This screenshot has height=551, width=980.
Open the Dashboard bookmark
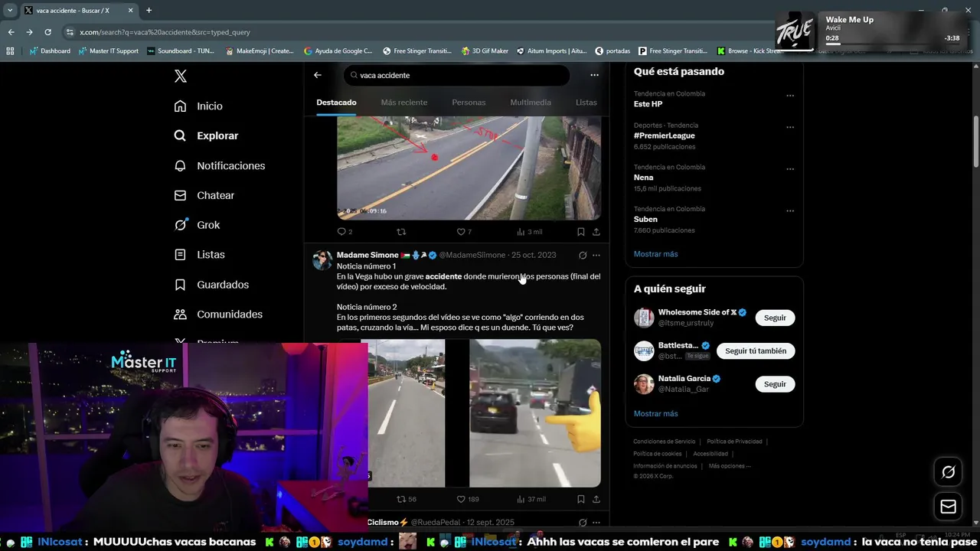pyautogui.click(x=50, y=51)
